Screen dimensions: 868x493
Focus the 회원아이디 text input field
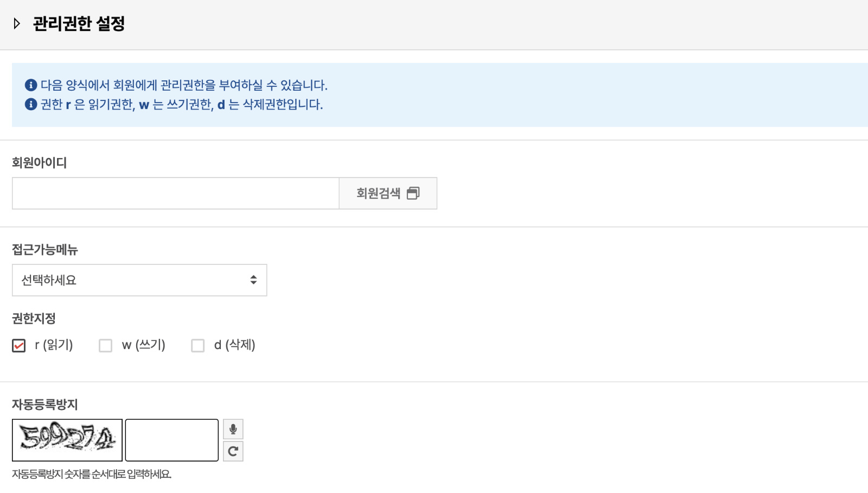[176, 193]
